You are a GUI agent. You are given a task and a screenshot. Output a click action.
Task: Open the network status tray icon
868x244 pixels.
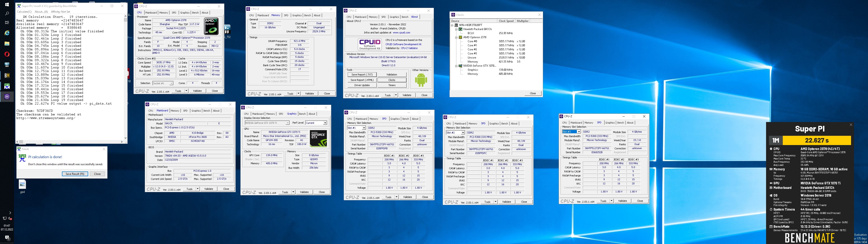[x=5, y=218]
